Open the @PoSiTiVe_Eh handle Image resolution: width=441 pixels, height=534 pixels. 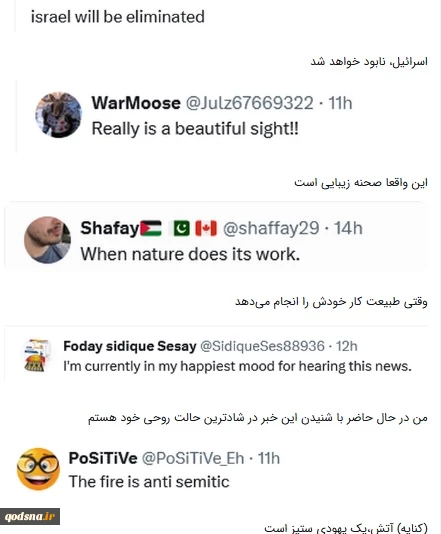[193, 458]
